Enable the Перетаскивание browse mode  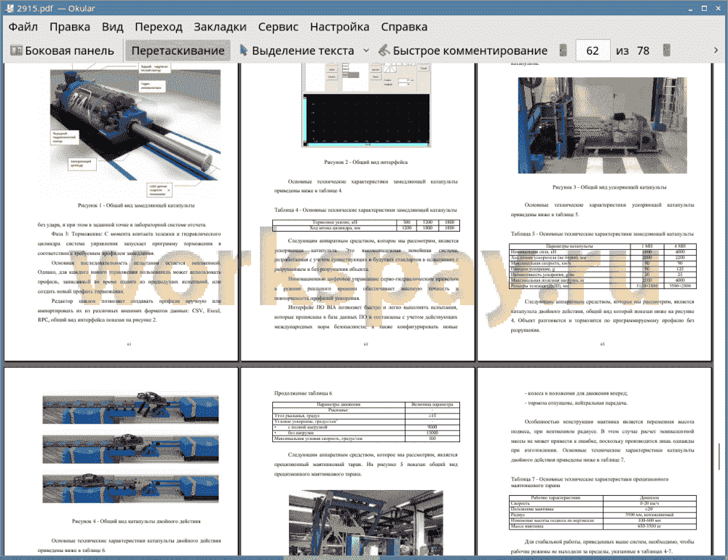point(178,51)
